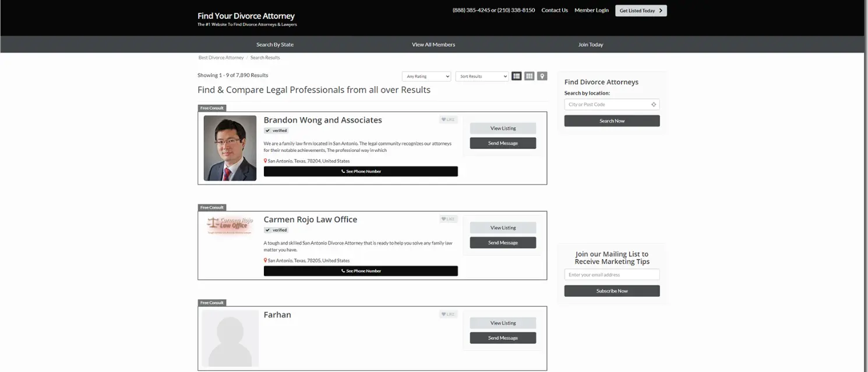Click the locate-me crosshair icon
Screen dimensions: 868x372
click(x=654, y=105)
